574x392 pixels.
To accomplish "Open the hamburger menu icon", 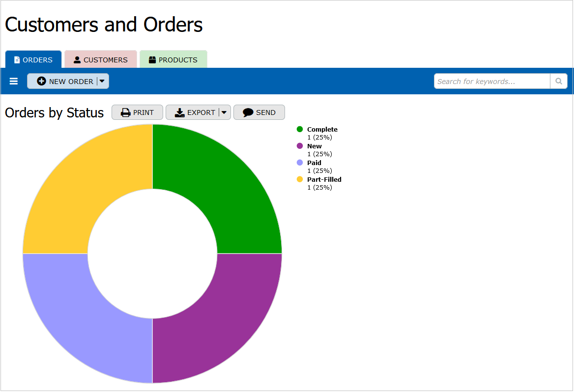I will (x=14, y=82).
